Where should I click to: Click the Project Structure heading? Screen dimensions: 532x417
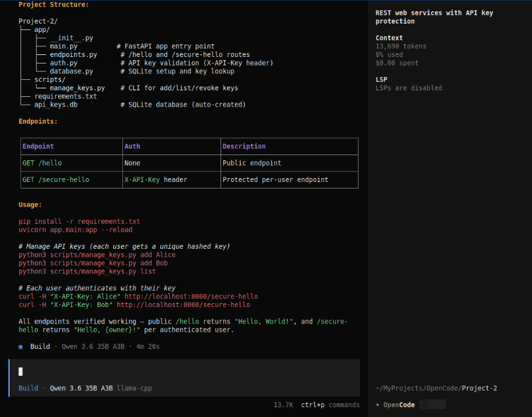pyautogui.click(x=54, y=5)
